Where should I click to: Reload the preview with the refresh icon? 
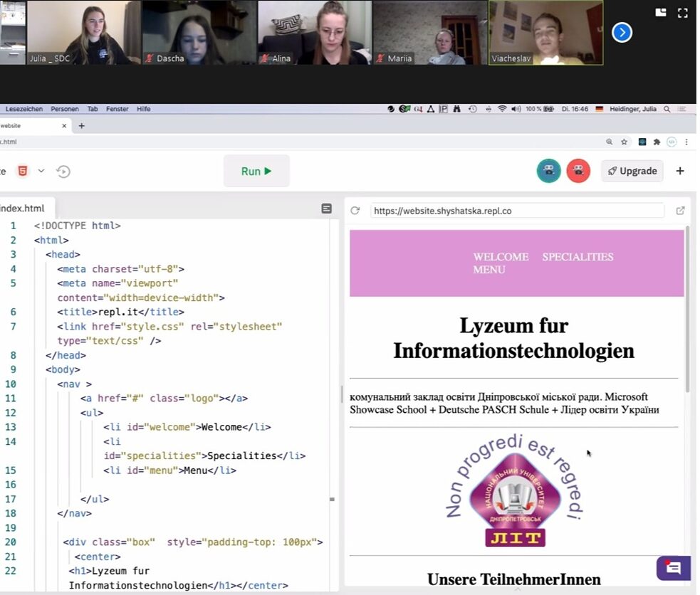click(355, 211)
